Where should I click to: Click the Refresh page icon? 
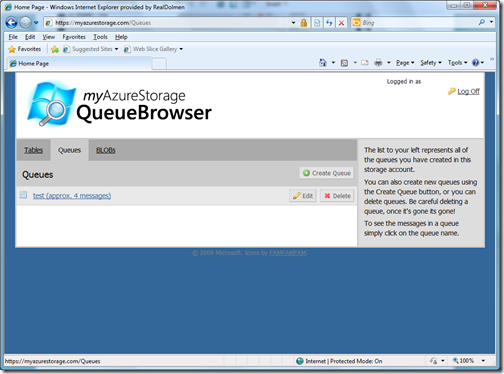tap(329, 23)
